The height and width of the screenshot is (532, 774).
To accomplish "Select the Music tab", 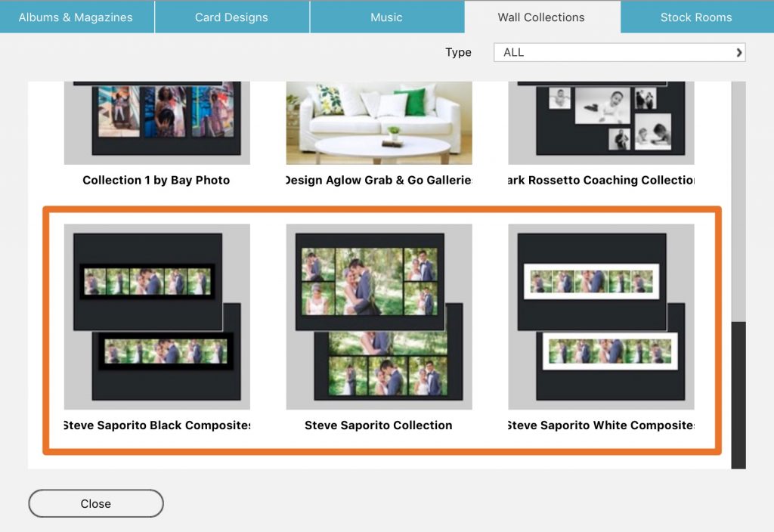I will tap(386, 17).
